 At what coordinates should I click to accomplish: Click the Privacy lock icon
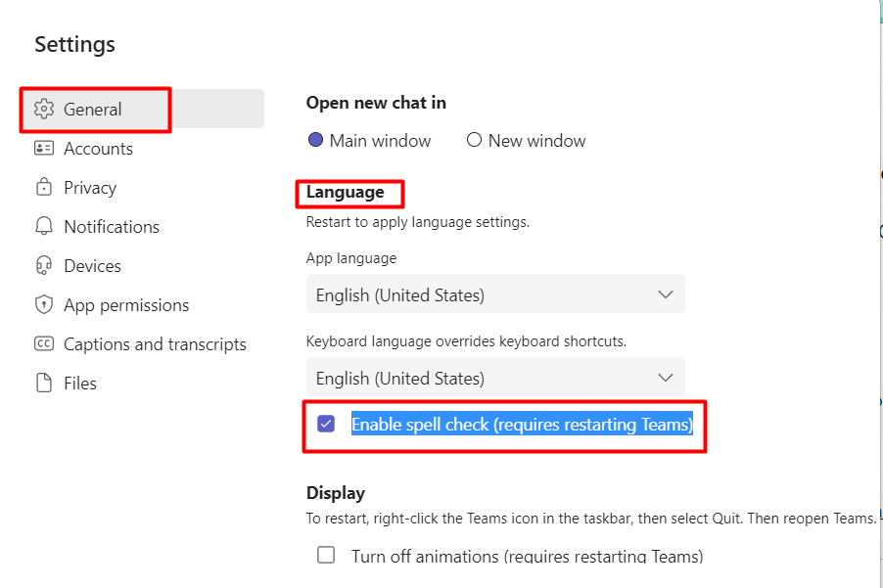[x=44, y=187]
